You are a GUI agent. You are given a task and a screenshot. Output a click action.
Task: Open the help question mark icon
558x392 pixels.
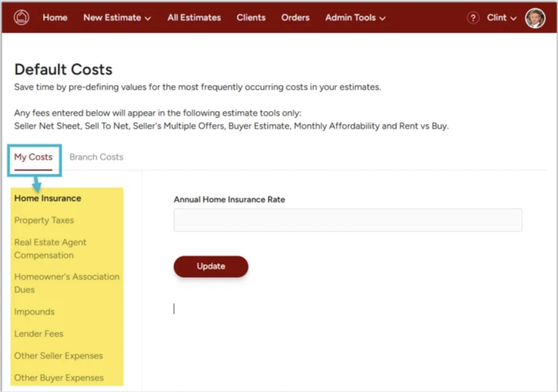[x=472, y=18]
